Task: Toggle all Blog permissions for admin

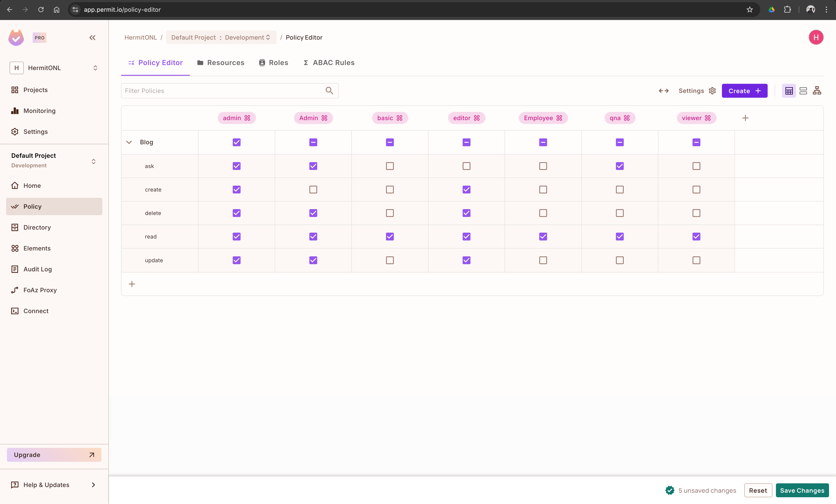Action: pos(236,142)
